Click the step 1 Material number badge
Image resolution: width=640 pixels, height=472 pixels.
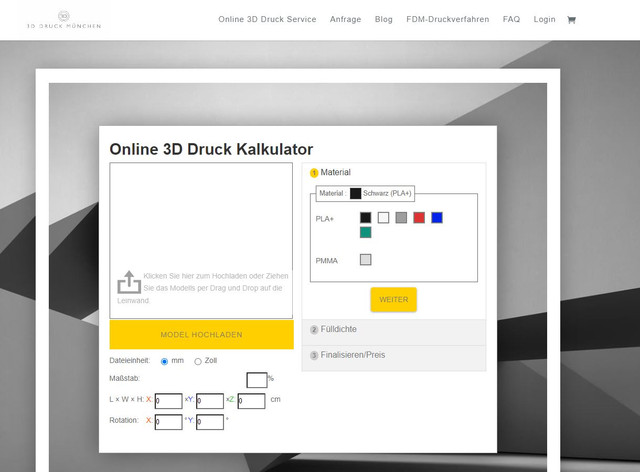tap(314, 173)
